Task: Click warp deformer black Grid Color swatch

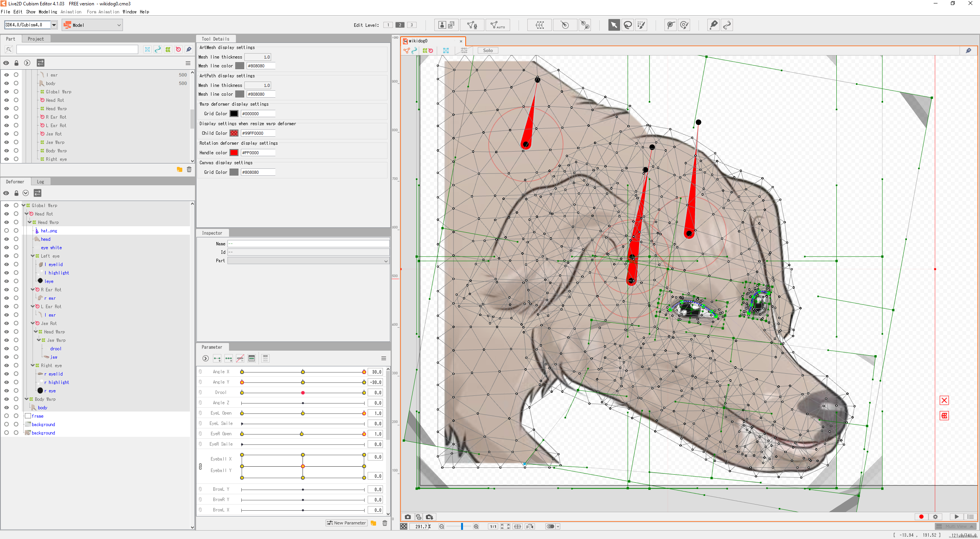Action: click(234, 114)
